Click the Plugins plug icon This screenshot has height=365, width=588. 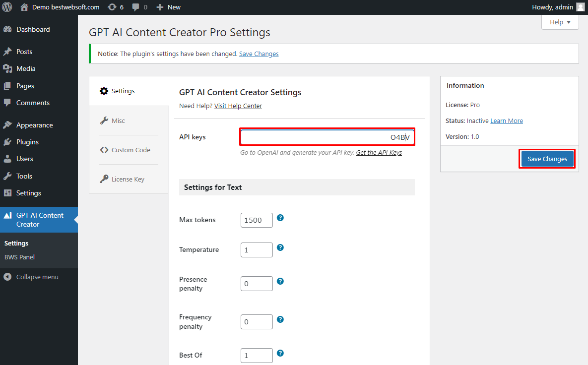tap(7, 142)
